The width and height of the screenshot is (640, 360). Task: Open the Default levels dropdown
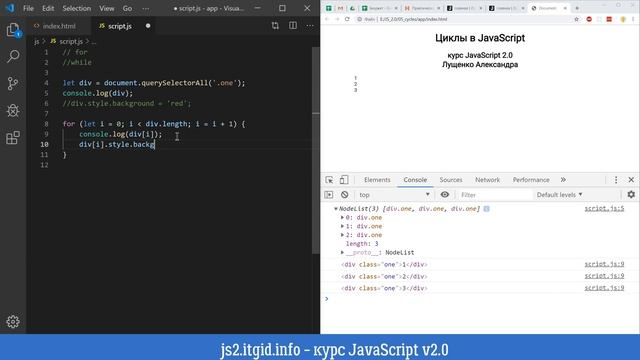click(x=560, y=195)
